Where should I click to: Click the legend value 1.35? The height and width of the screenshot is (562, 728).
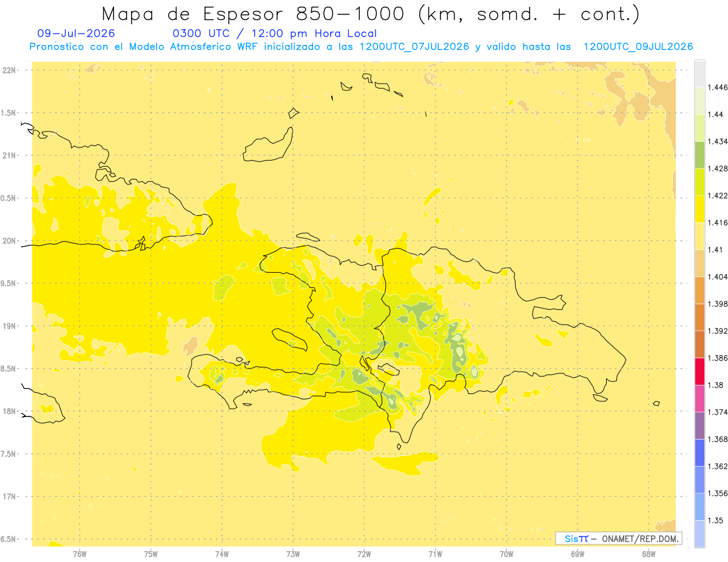click(716, 520)
